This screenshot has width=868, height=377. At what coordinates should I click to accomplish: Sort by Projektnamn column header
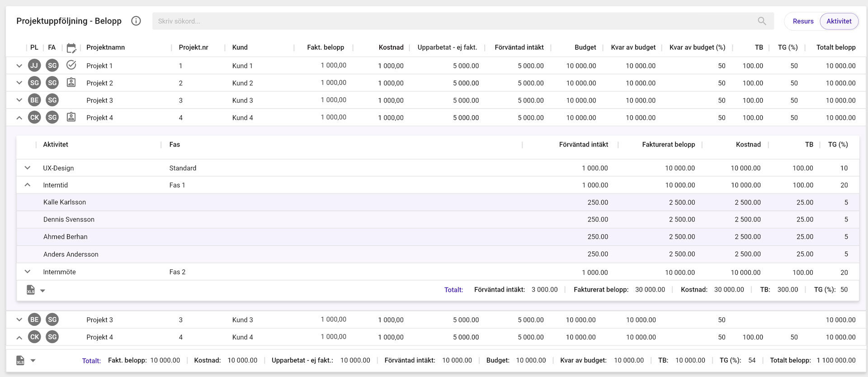point(105,47)
